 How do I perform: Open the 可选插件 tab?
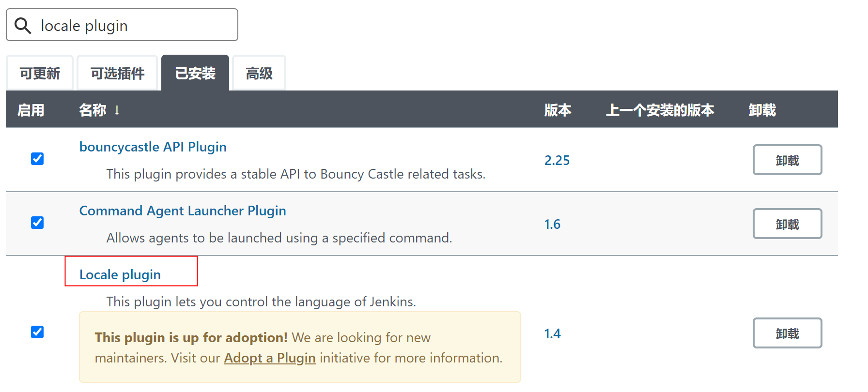[117, 74]
